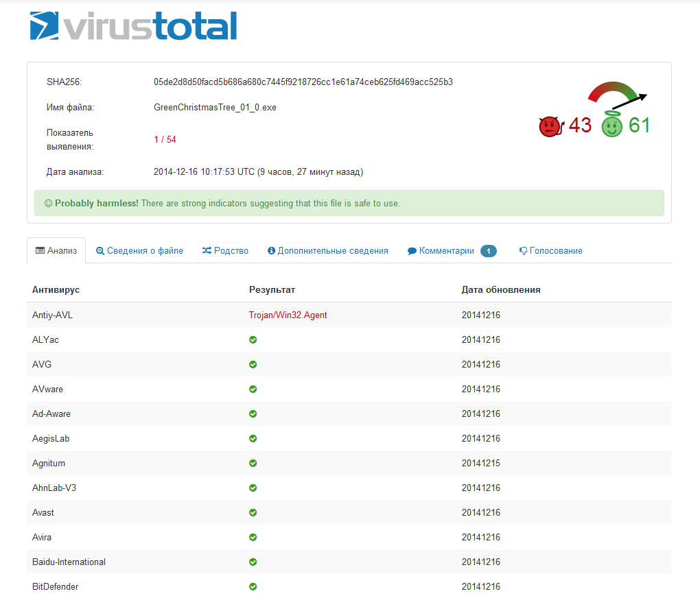Click green check icon in BitDefender row
Image resolution: width=700 pixels, height=598 pixels.
[x=253, y=587]
